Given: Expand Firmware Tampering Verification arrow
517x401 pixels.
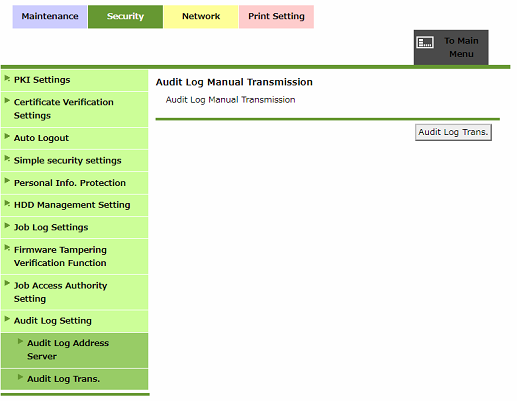Looking at the screenshot, I should tap(7, 248).
